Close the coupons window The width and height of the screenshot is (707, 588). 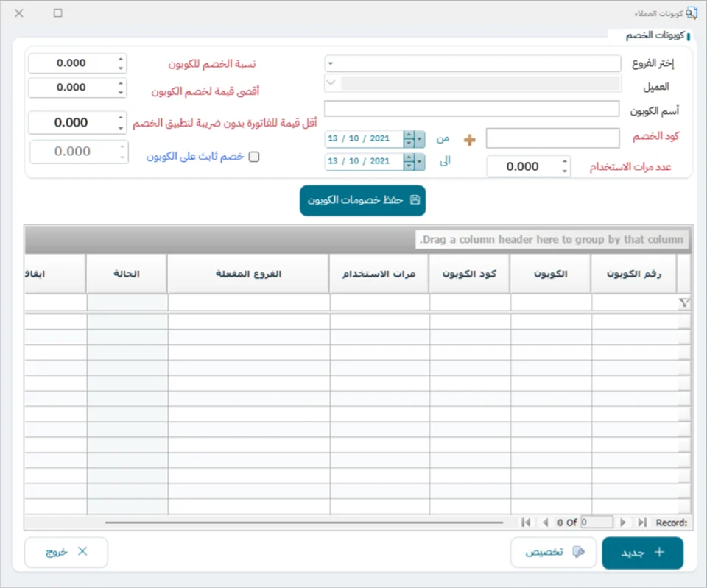click(x=19, y=13)
